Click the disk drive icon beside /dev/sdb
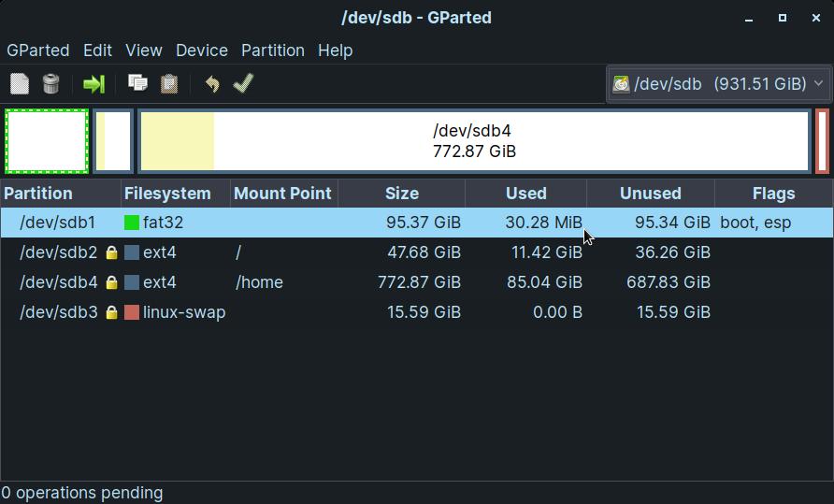Screen dimensions: 834x504 (x=621, y=84)
